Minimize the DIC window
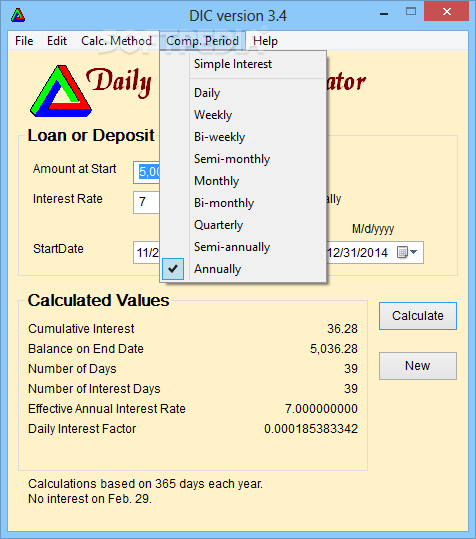 click(x=384, y=14)
